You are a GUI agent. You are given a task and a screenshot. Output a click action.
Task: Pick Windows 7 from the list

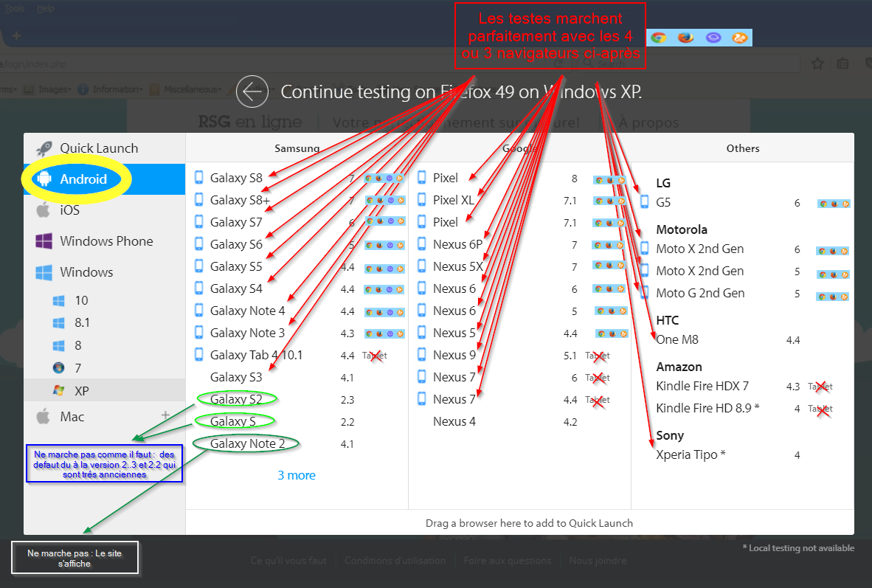(77, 367)
